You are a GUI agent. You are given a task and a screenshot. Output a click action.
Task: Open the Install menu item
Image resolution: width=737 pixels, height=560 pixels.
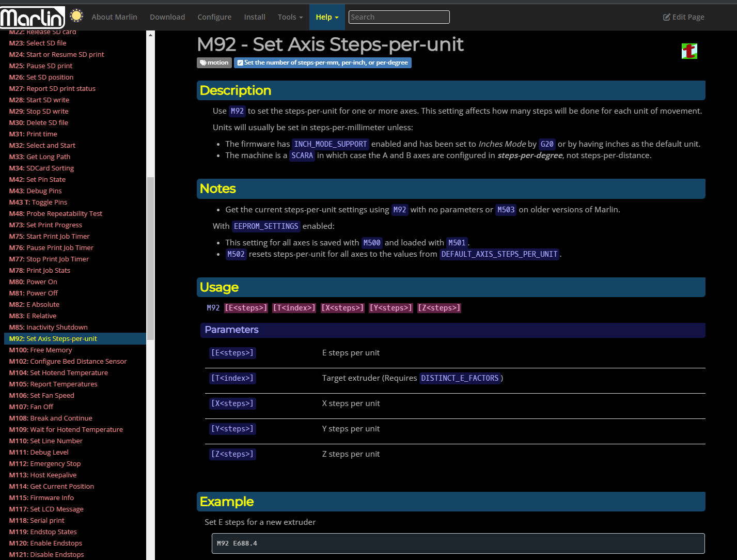[255, 17]
